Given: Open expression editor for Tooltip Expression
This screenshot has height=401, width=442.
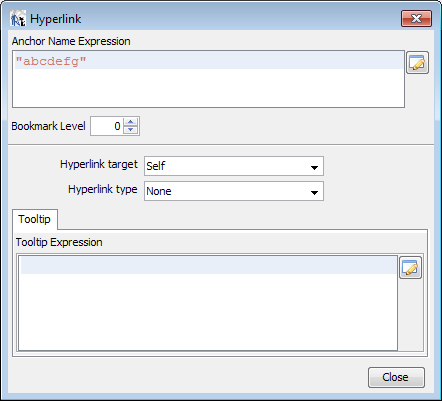Looking at the screenshot, I should coord(410,268).
